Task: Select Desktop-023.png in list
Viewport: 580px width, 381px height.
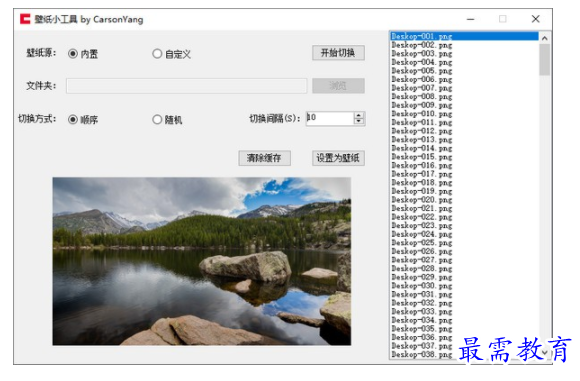Action: click(422, 225)
